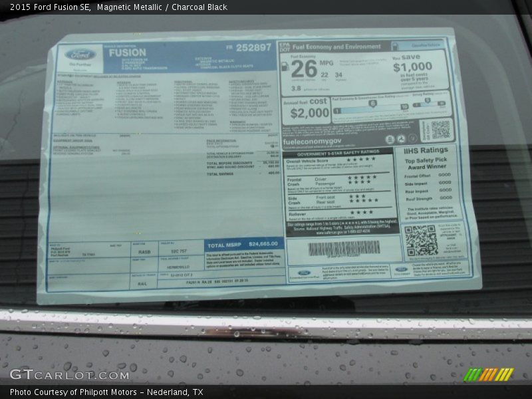Click the Frontal Crash Driver stars
Viewport: 532px width, 399px height.
click(362, 177)
